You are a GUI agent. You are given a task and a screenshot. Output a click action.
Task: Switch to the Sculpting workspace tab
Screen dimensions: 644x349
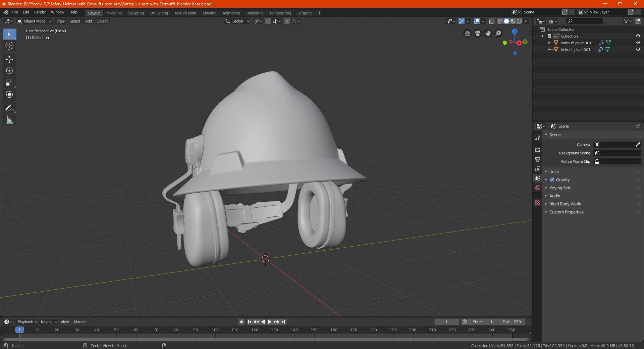[136, 13]
